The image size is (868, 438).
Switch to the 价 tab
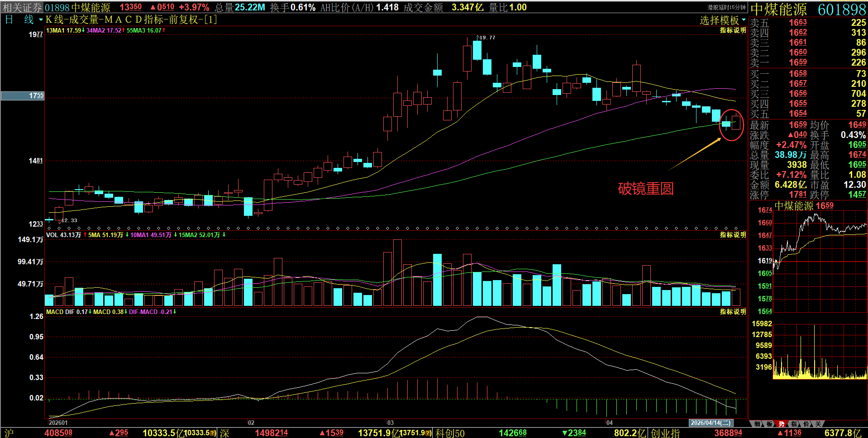click(x=806, y=424)
